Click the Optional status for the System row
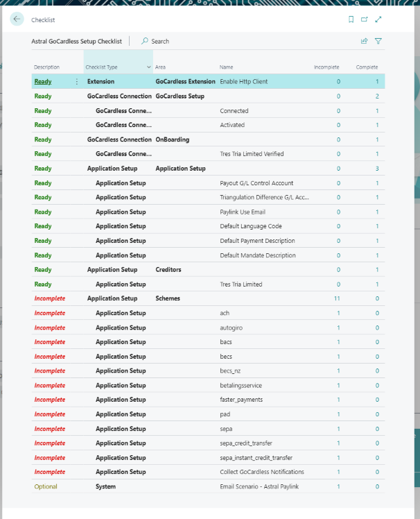420x519 pixels. pyautogui.click(x=46, y=486)
